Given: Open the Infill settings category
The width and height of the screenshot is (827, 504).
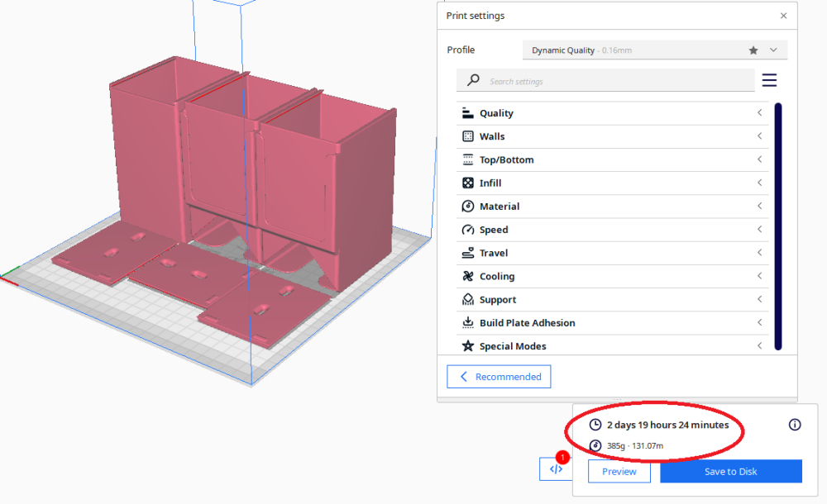Looking at the screenshot, I should click(612, 183).
